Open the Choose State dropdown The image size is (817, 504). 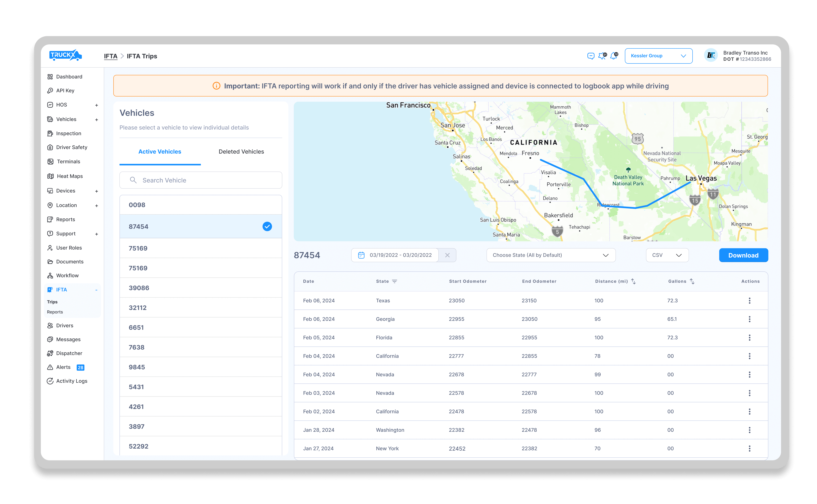(x=551, y=255)
